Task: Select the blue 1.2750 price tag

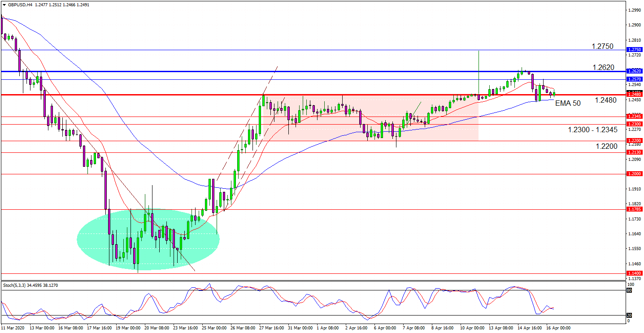Action: (635, 50)
